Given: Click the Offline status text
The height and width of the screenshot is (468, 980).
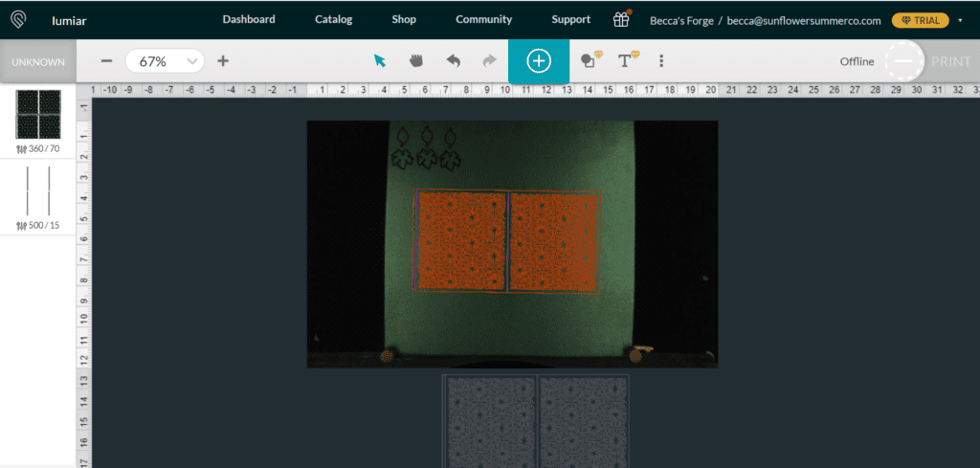Looking at the screenshot, I should [x=857, y=61].
